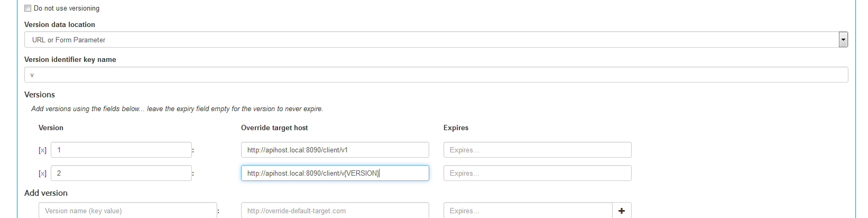Image resolution: width=868 pixels, height=218 pixels.
Task: Remove version 2 with its [x] icon
Action: [42, 174]
